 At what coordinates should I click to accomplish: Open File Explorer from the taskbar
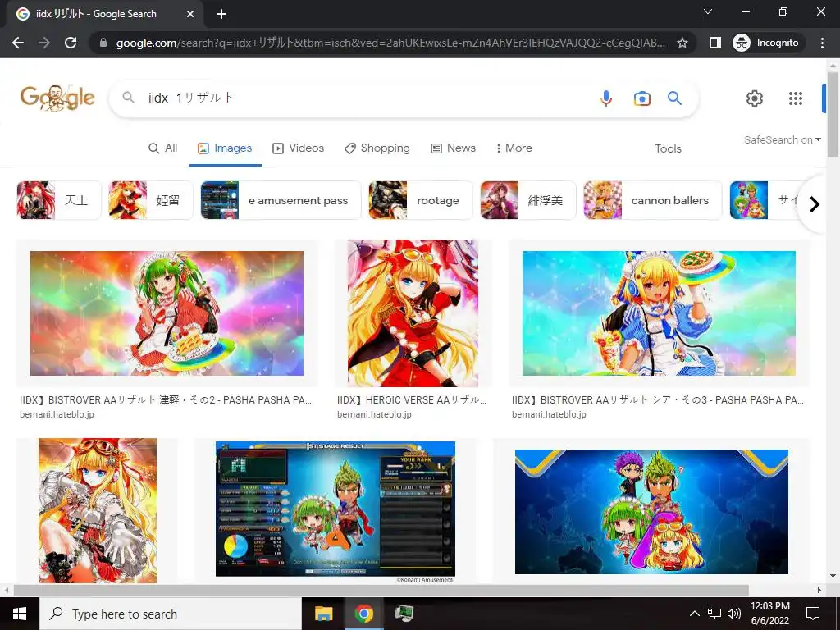[x=323, y=614]
